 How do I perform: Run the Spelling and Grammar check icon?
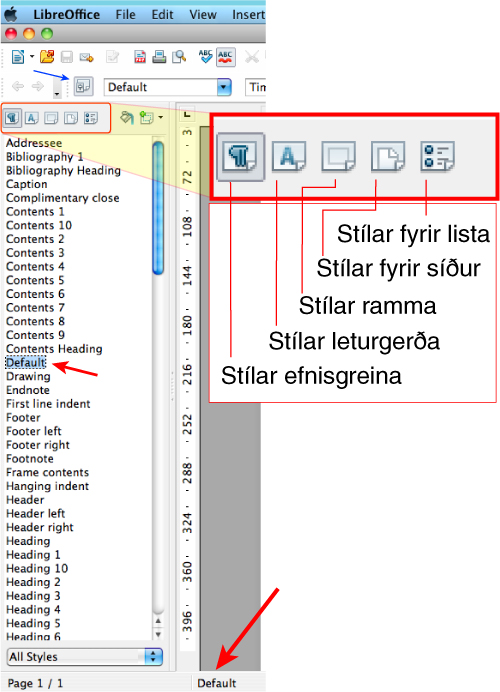tap(205, 57)
